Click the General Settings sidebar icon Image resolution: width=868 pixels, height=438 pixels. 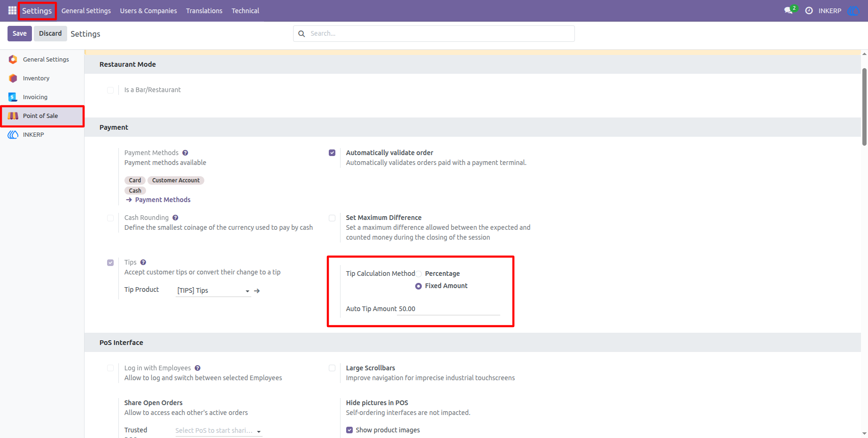tap(13, 59)
